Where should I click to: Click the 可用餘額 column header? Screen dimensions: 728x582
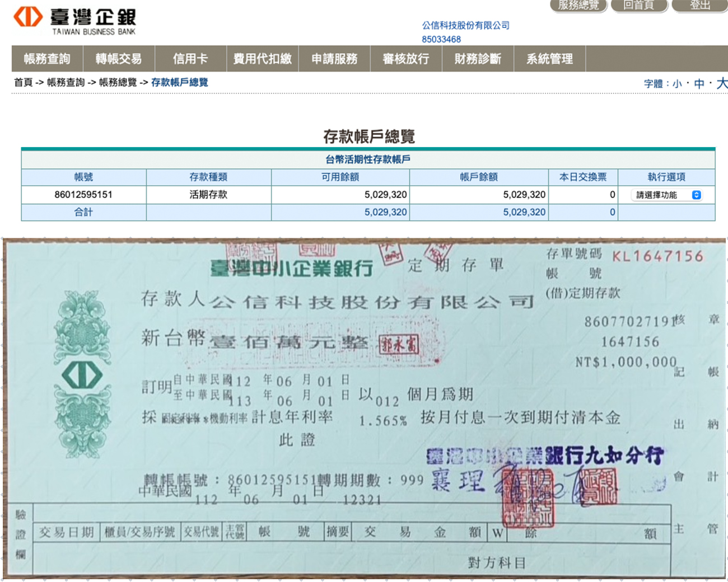[x=340, y=177]
